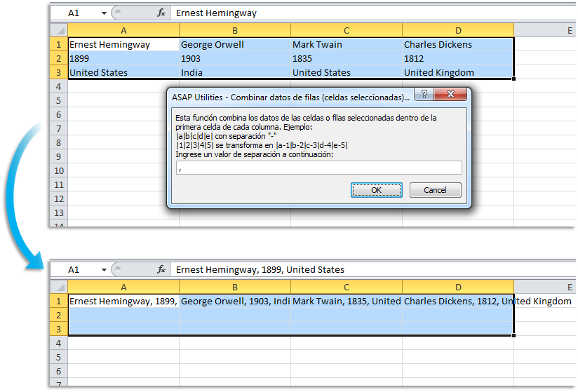
Task: Select column B header in lower spreadsheet
Action: 234,287
